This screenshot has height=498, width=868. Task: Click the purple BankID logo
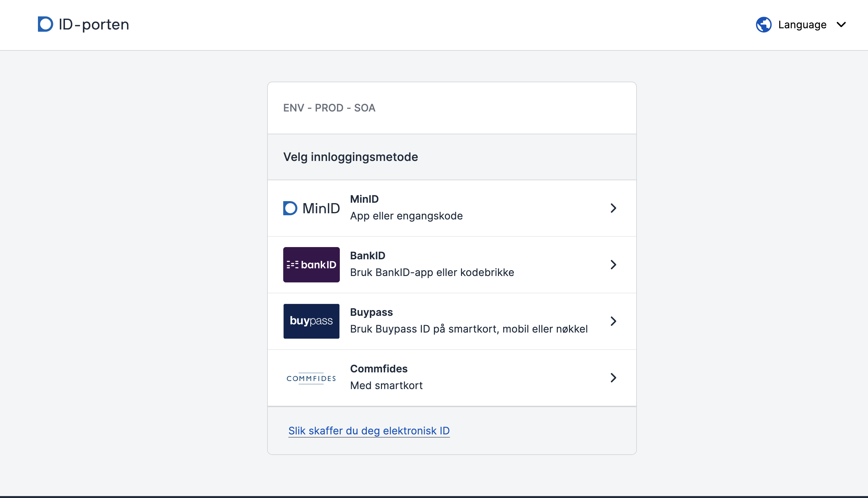tap(311, 264)
